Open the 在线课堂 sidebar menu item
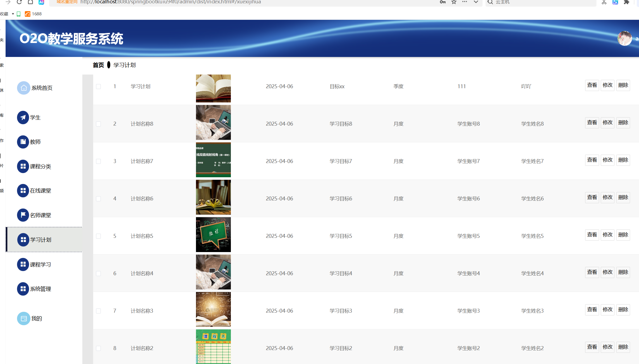639x364 pixels. click(x=40, y=191)
